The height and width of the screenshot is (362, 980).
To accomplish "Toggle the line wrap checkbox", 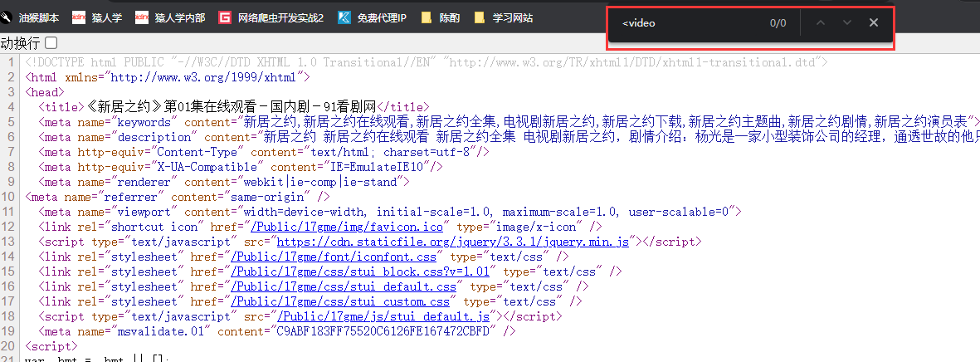I will pos(51,42).
